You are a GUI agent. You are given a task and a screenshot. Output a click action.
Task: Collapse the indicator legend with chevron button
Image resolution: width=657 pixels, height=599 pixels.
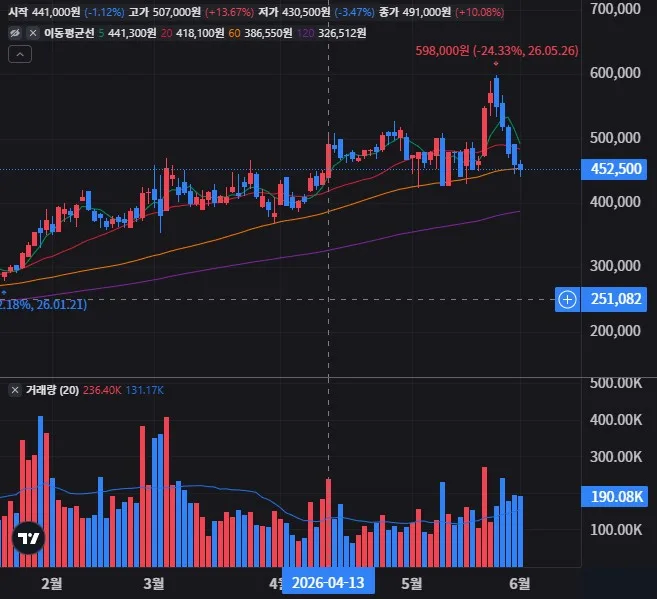(20, 54)
